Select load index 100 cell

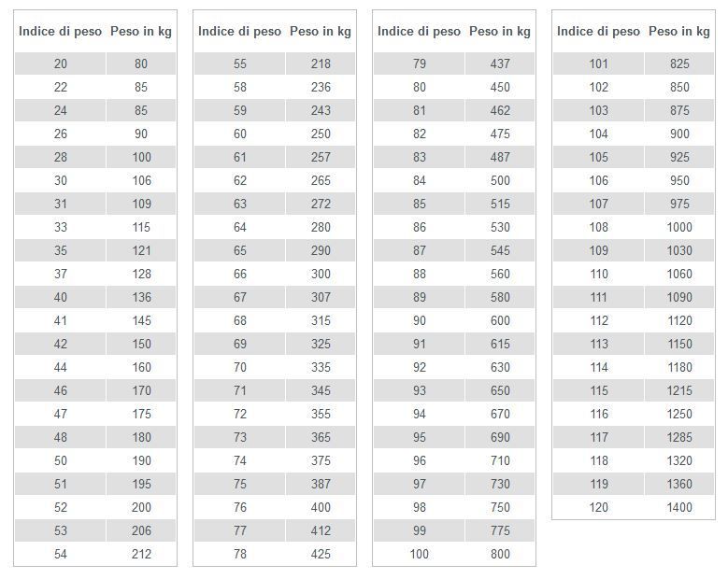pyautogui.click(x=420, y=554)
